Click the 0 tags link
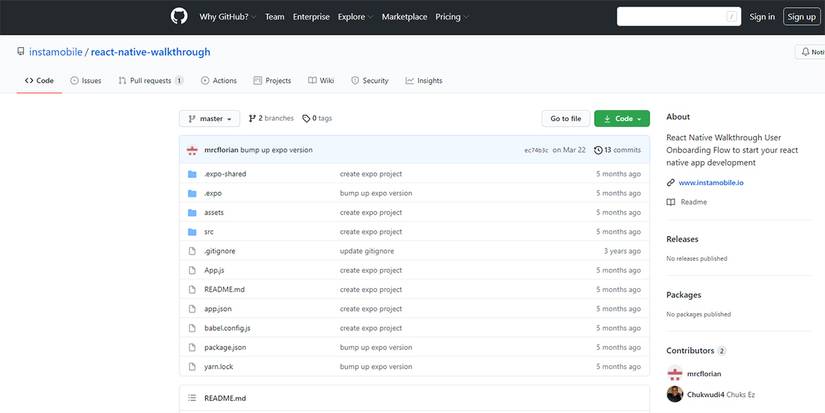The width and height of the screenshot is (825, 413). tap(317, 118)
